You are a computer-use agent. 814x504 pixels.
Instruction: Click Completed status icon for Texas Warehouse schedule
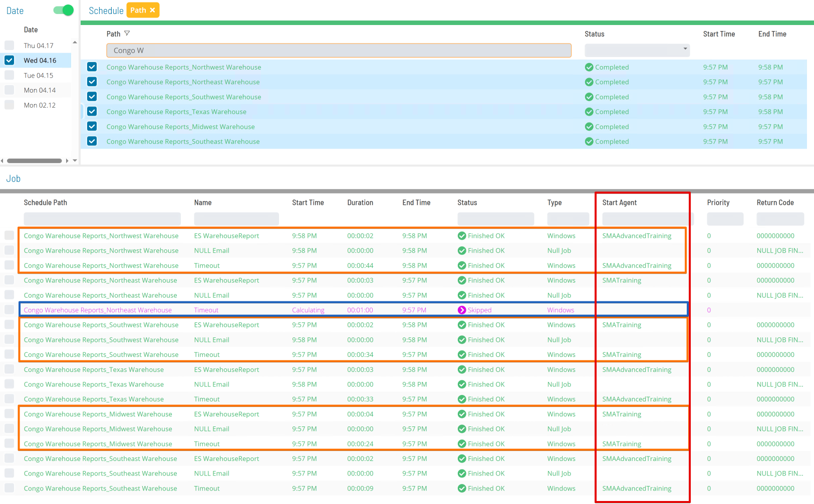coord(589,112)
